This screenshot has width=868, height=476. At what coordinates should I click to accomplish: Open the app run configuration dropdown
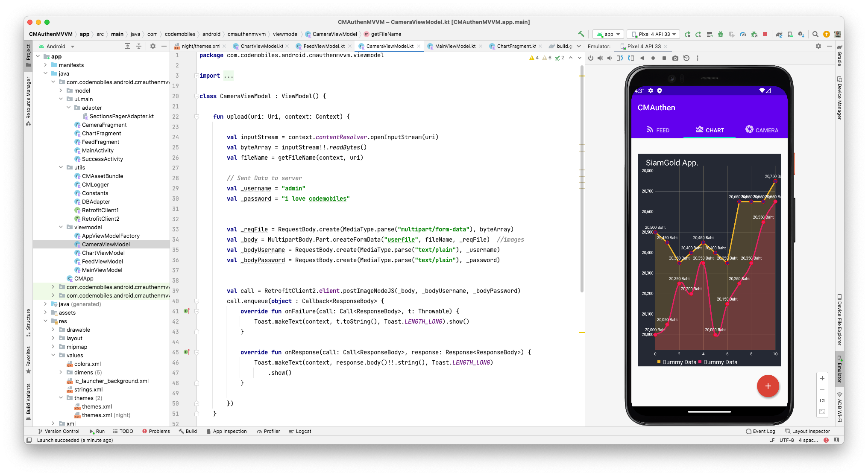[608, 34]
